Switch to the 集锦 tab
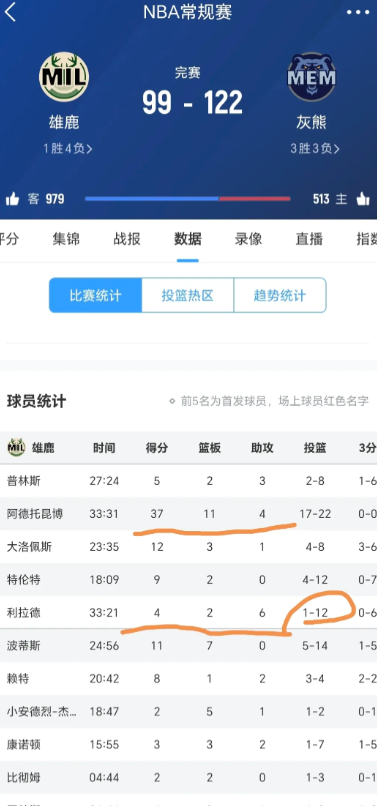Viewport: 377px width, 806px height. pos(66,239)
